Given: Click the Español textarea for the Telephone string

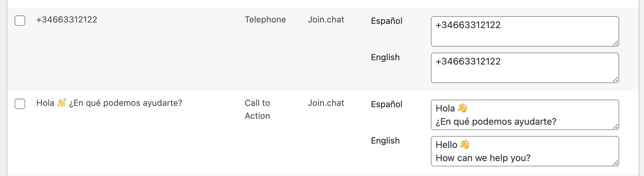Looking at the screenshot, I should tap(525, 31).
